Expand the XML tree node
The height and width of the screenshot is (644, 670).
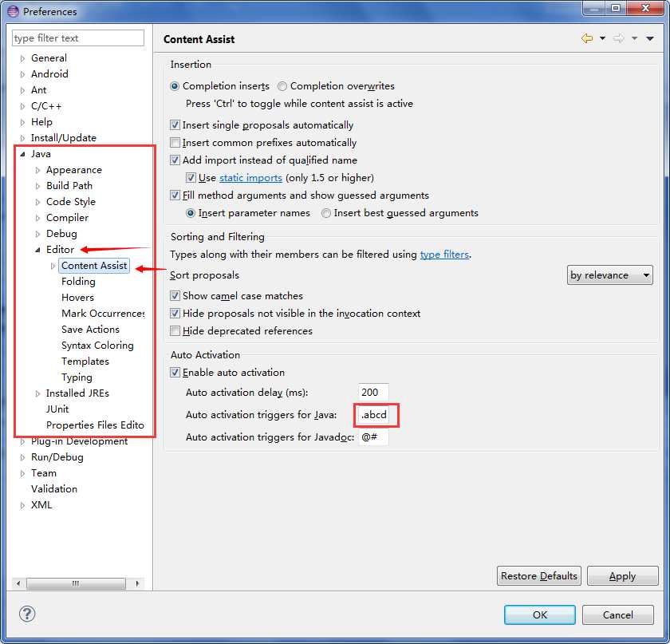[x=22, y=505]
